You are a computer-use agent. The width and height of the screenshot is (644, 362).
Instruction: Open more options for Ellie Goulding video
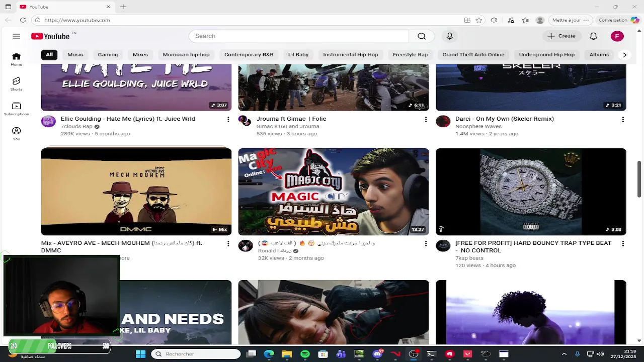click(228, 119)
